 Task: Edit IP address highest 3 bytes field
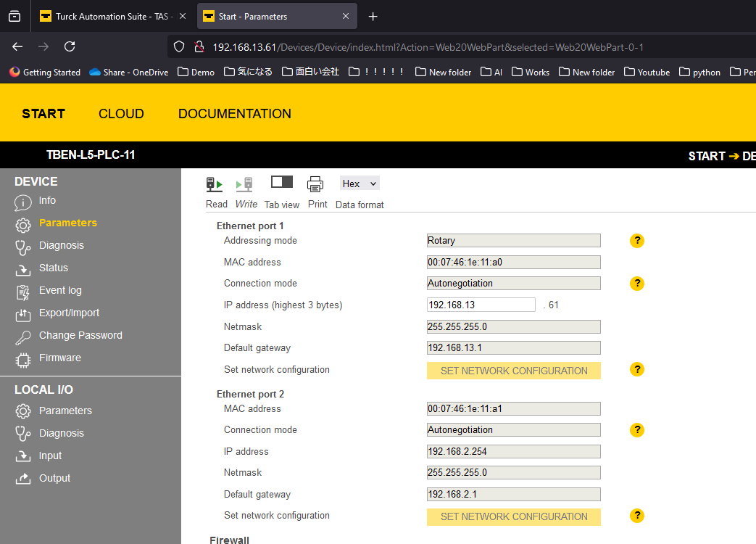[481, 305]
